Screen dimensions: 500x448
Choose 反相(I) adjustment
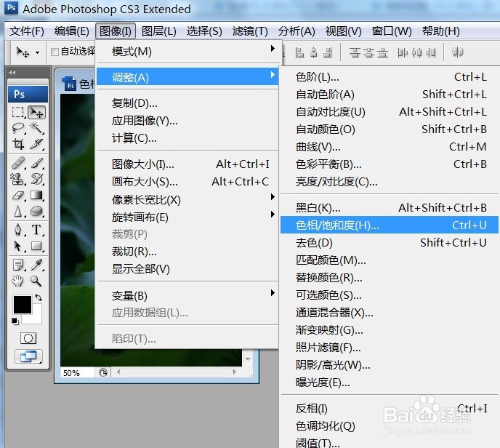390,409
